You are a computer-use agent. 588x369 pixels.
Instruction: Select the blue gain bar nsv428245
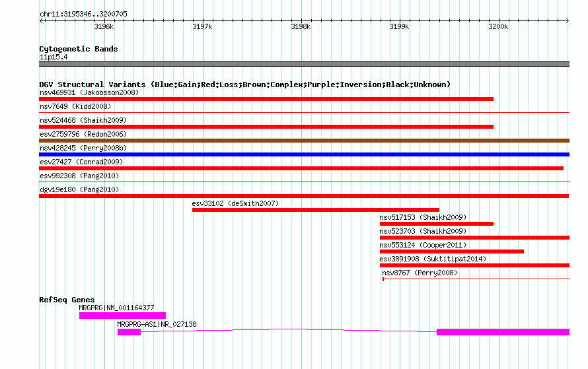[304, 154]
